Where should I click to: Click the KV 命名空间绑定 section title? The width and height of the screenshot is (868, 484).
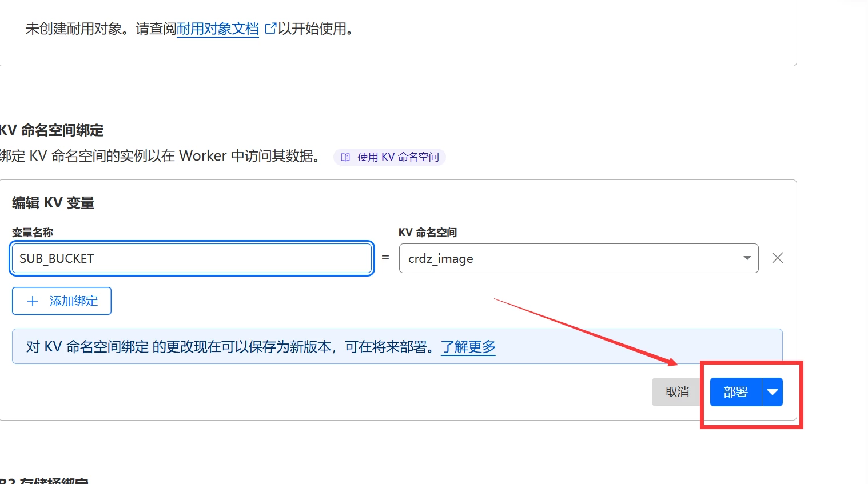pyautogui.click(x=53, y=130)
